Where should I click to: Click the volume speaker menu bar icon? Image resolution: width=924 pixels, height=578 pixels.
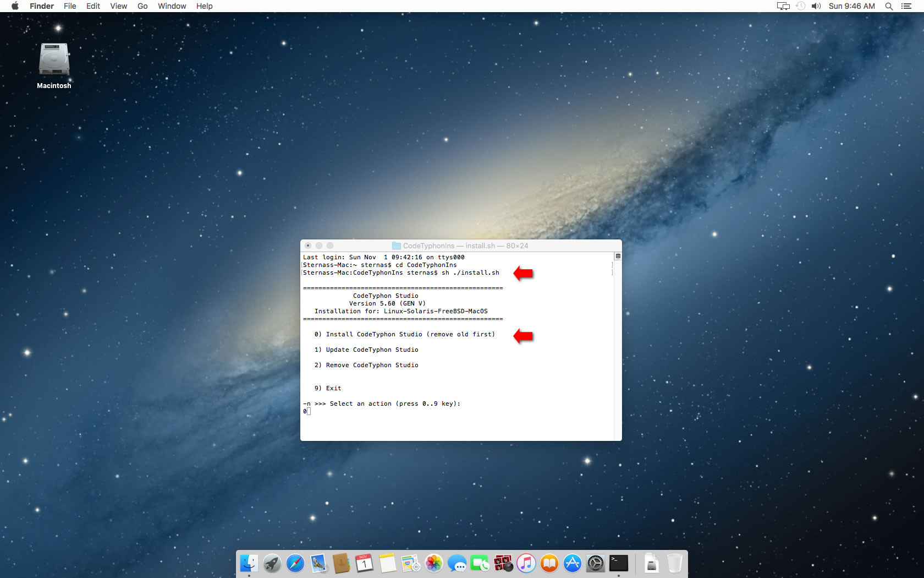coord(816,6)
